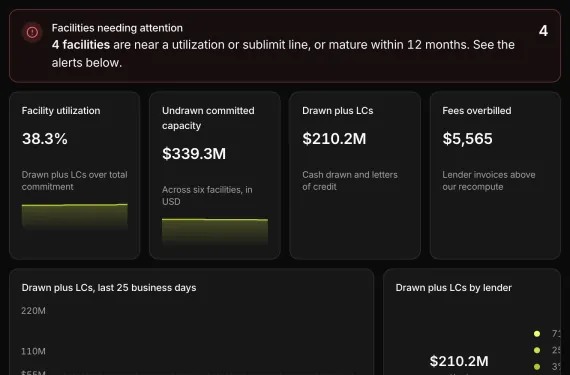This screenshot has width=570, height=375.
Task: Click the 220M y-axis label
Action: [33, 311]
